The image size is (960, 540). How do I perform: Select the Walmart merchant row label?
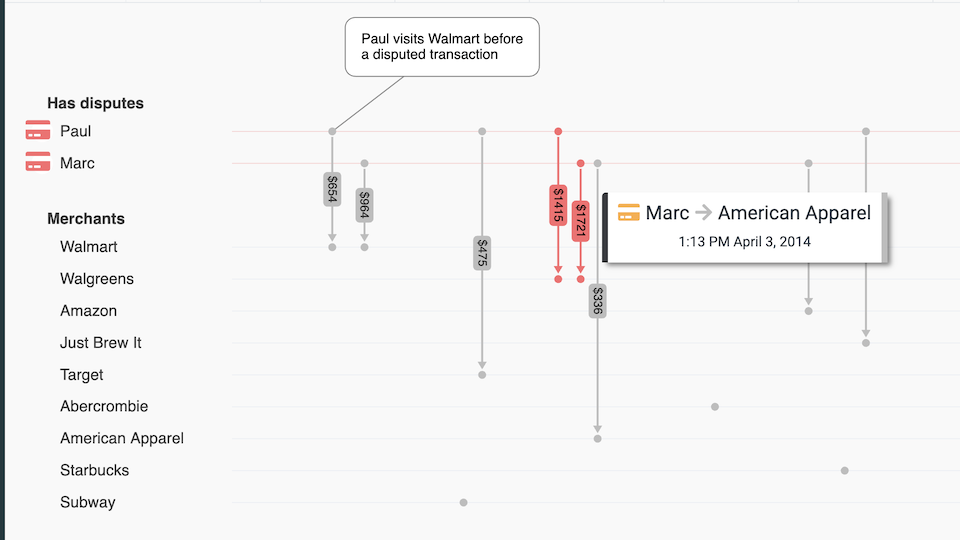pyautogui.click(x=89, y=247)
